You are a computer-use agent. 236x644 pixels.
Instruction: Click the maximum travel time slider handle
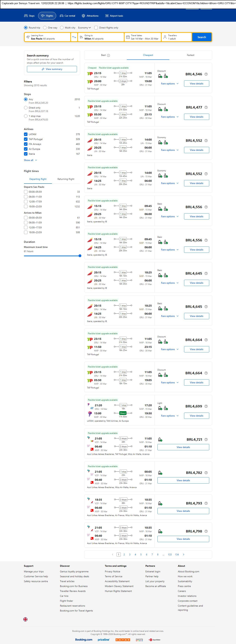coord(80,256)
